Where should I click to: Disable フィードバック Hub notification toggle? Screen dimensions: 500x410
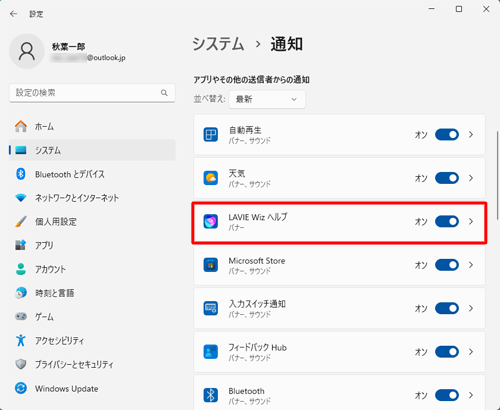[x=447, y=352]
